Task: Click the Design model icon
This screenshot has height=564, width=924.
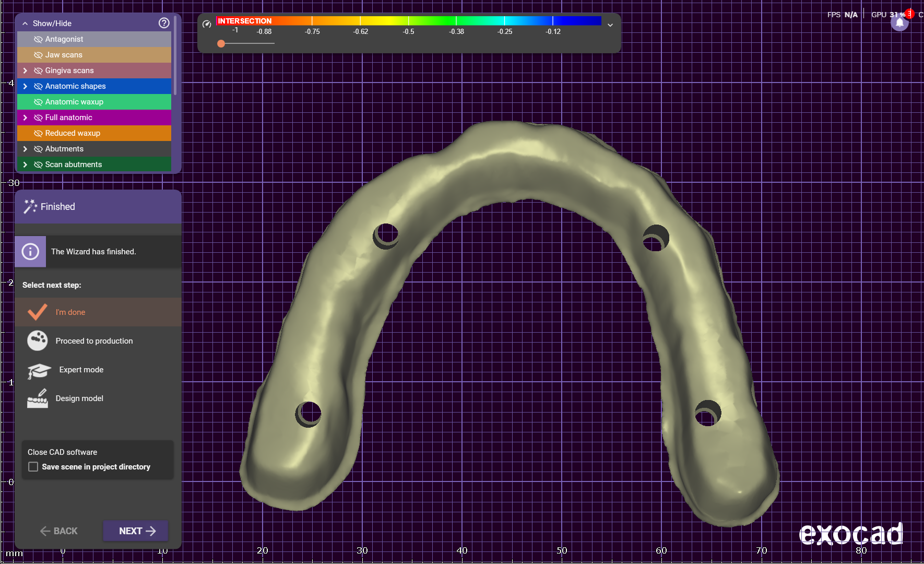Action: coord(38,398)
